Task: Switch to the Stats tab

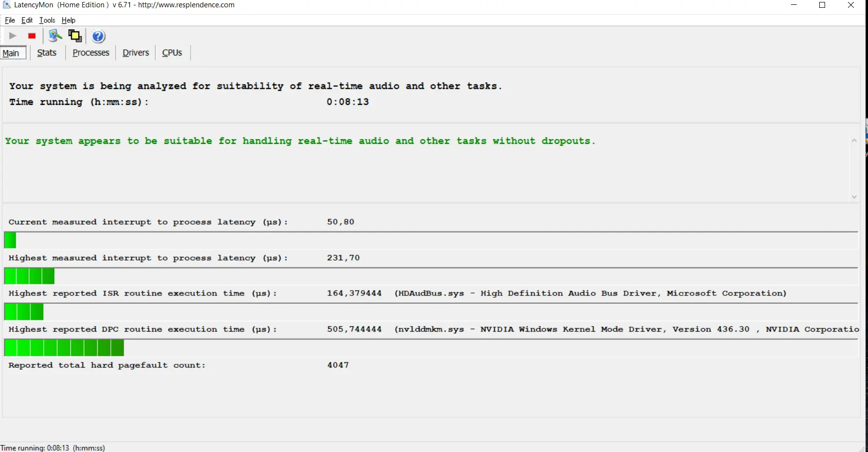Action: coord(47,53)
